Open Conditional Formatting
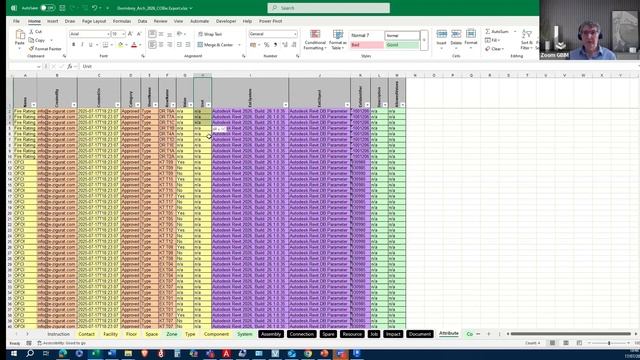Screen dimensions: 640x360 click(315, 40)
